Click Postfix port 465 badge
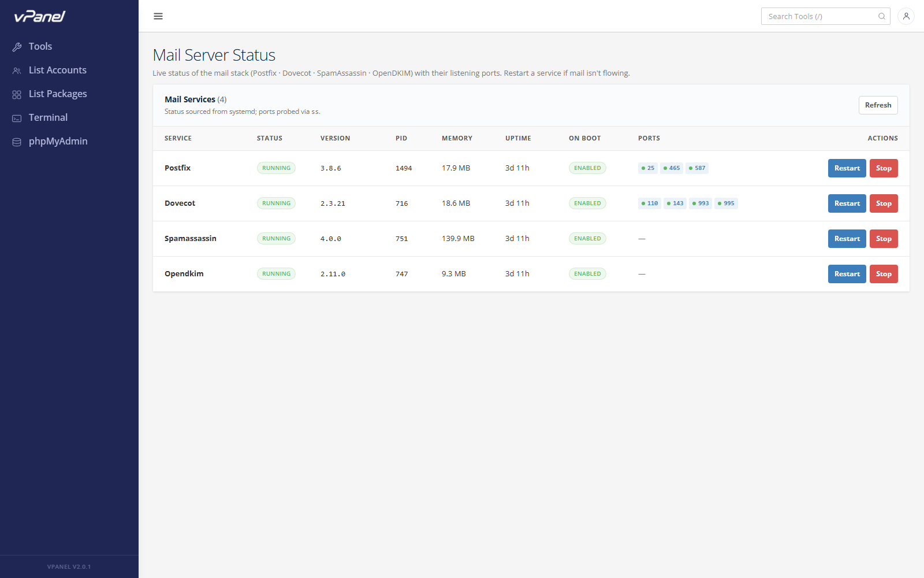This screenshot has height=578, width=924. 672,168
